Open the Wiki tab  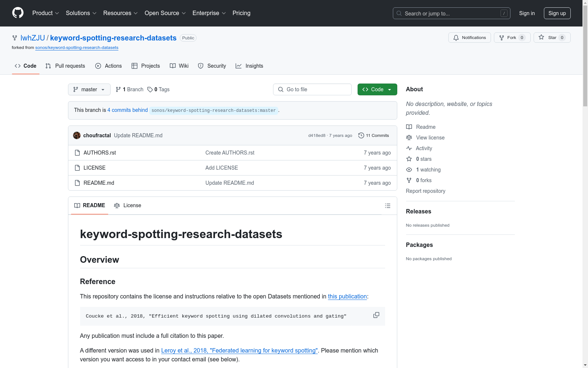pos(179,66)
